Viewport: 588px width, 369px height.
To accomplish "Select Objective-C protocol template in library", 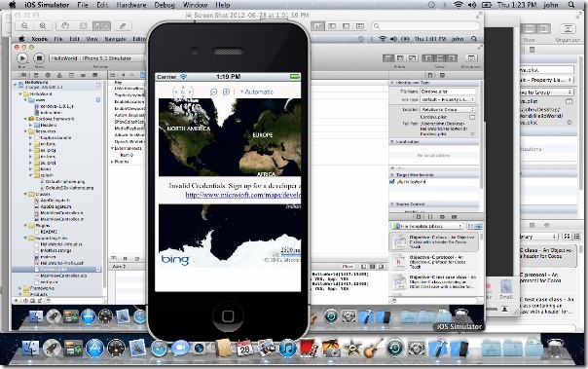I will pyautogui.click(x=434, y=262).
